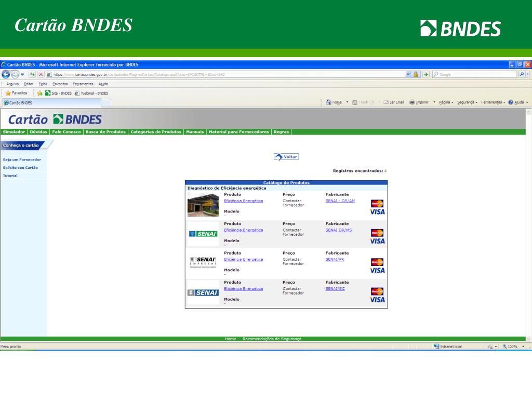Screen dimensions: 532x399
Task: Go back with the browser Back arrow
Action: 6,74
